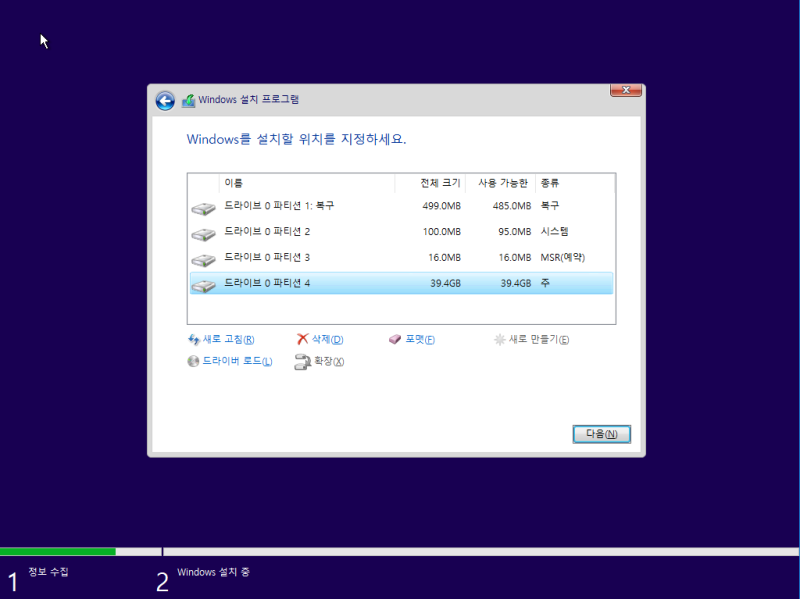This screenshot has height=599, width=800.
Task: Click the heading Windows를 설치할 위치를 지정하세요
Action: (x=296, y=139)
